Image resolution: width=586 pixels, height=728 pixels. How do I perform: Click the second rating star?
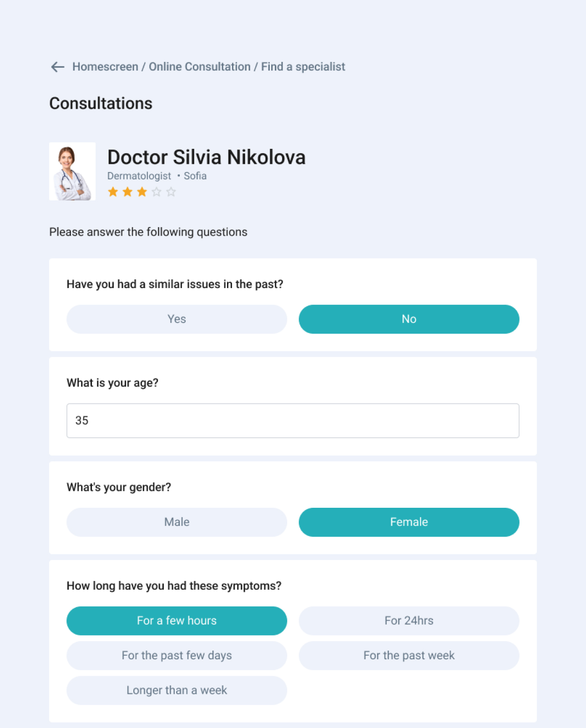click(127, 192)
